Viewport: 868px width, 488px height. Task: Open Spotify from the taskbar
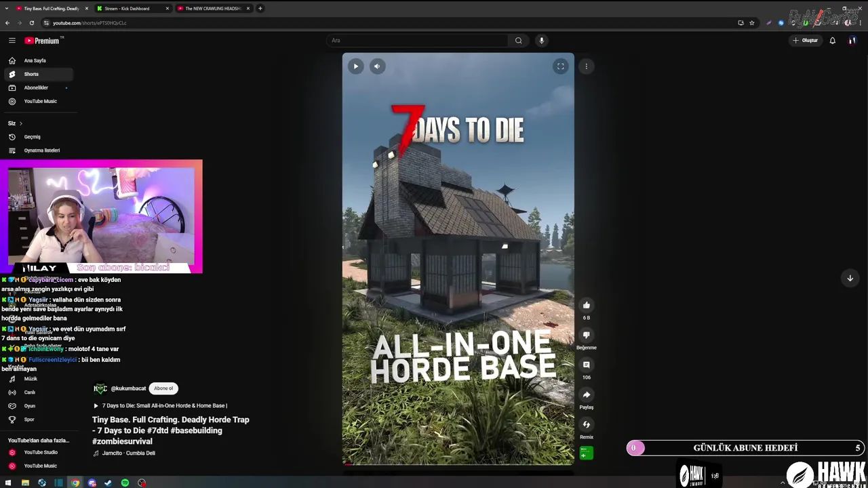click(x=125, y=483)
